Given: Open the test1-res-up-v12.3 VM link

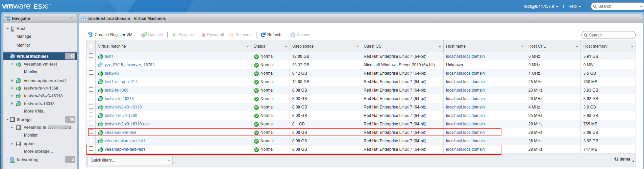Looking at the screenshot, I should click(121, 82).
